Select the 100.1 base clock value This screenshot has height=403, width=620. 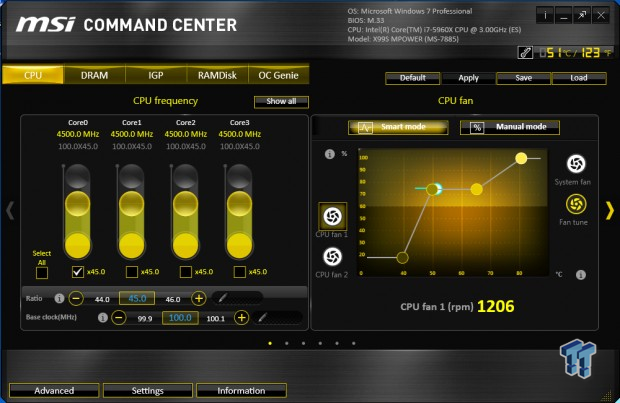point(215,318)
